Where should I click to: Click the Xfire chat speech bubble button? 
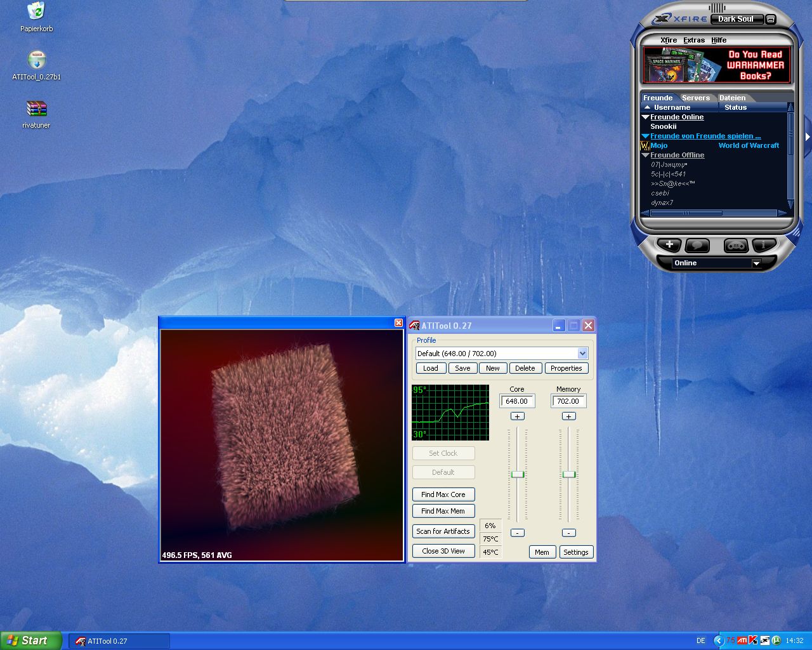point(697,245)
